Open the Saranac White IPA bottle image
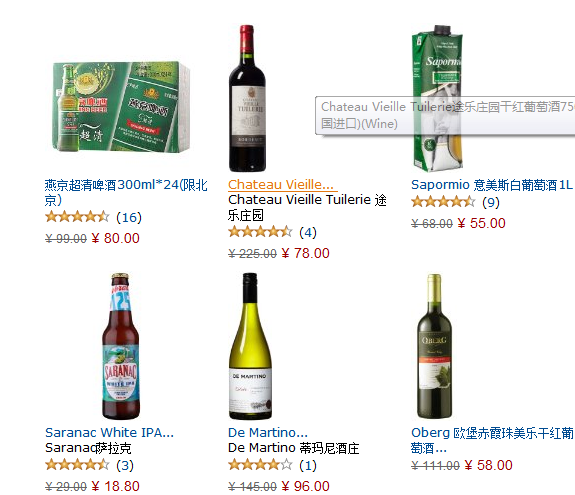This screenshot has width=575, height=495. click(x=121, y=346)
